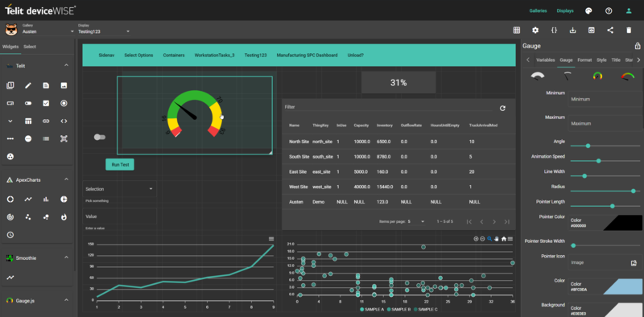Select the ApexCharts heatmap flame widget

64,216
